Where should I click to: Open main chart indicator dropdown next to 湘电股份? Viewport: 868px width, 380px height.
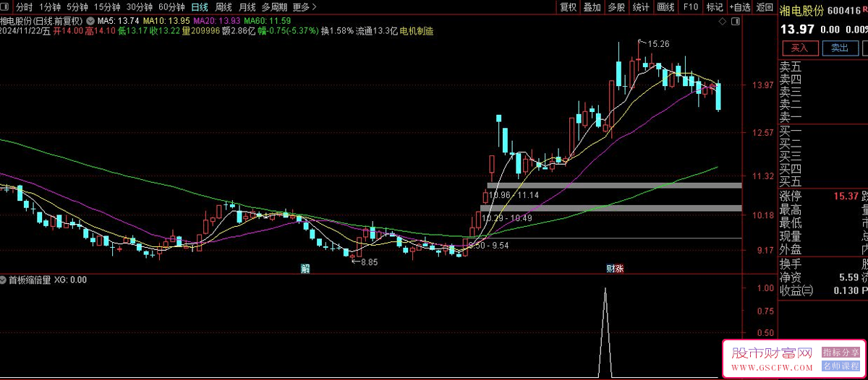tap(91, 20)
